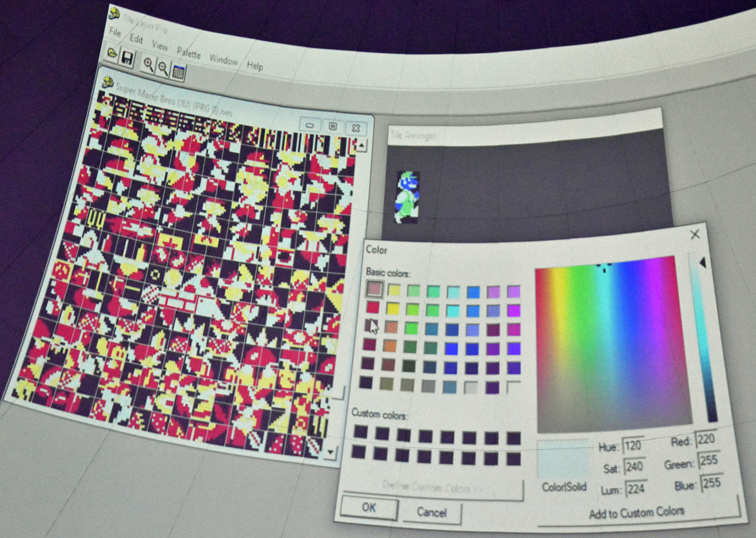This screenshot has height=538, width=756.
Task: Restore the ROM tile window size
Action: tap(333, 126)
